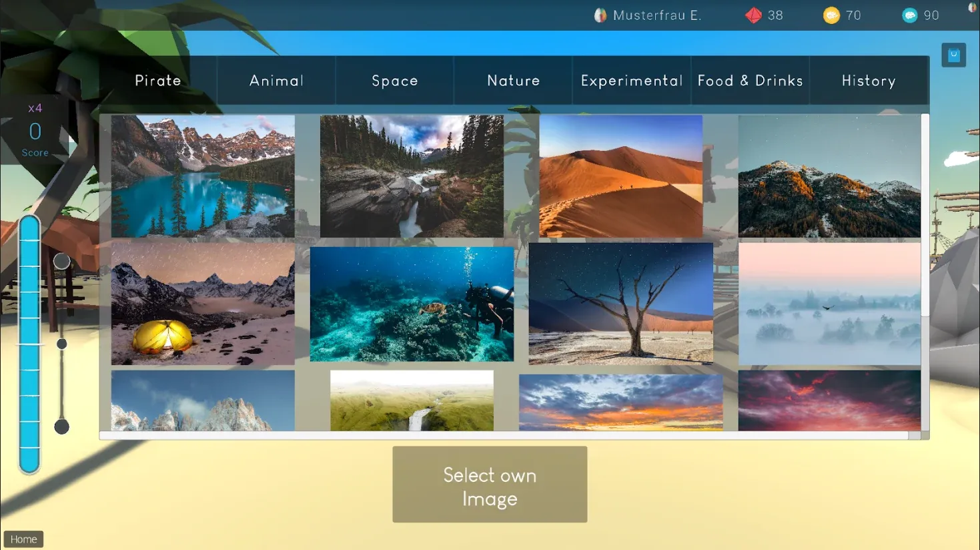980x550 pixels.
Task: Click the profile avatar beside Musterfrau E.
Action: pos(600,15)
